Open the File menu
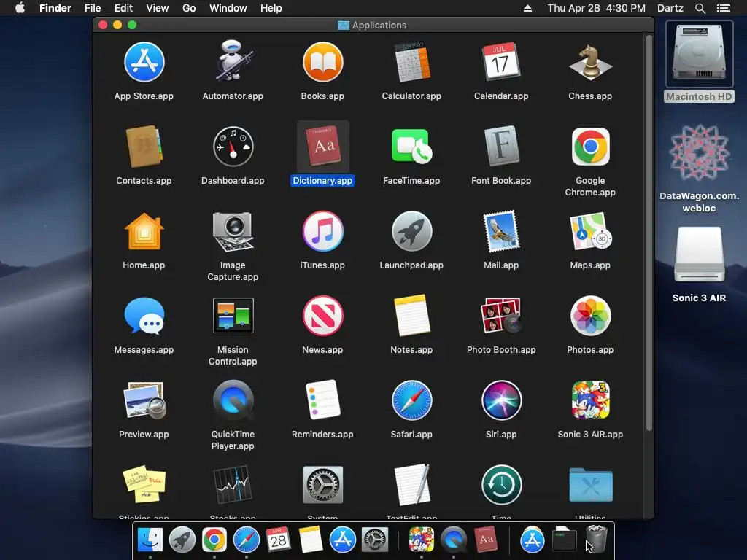Image resolution: width=747 pixels, height=560 pixels. [93, 8]
